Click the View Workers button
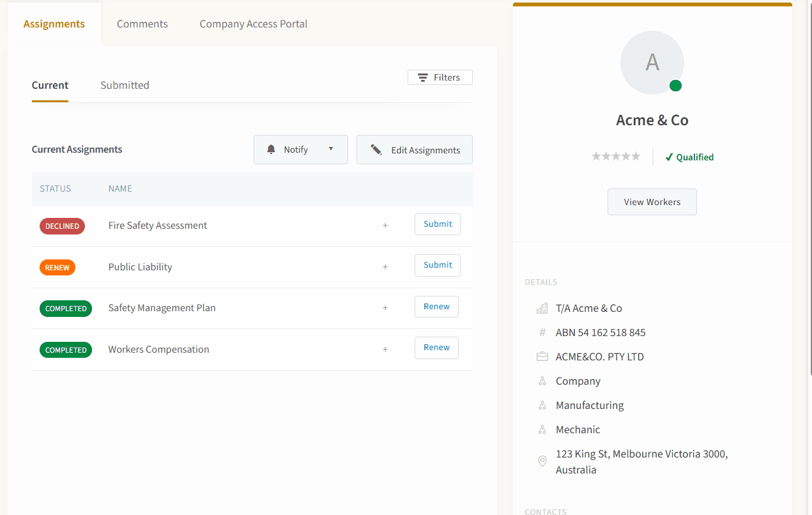This screenshot has height=515, width=812. point(652,202)
